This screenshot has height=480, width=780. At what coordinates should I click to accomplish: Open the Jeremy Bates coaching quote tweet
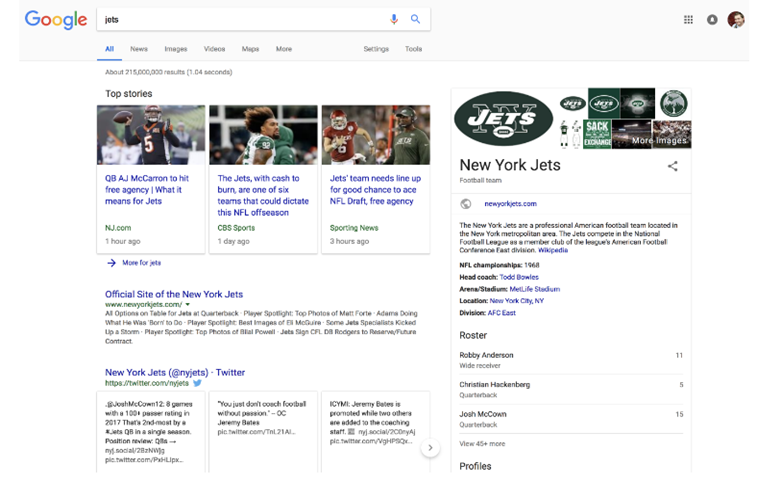(x=263, y=432)
